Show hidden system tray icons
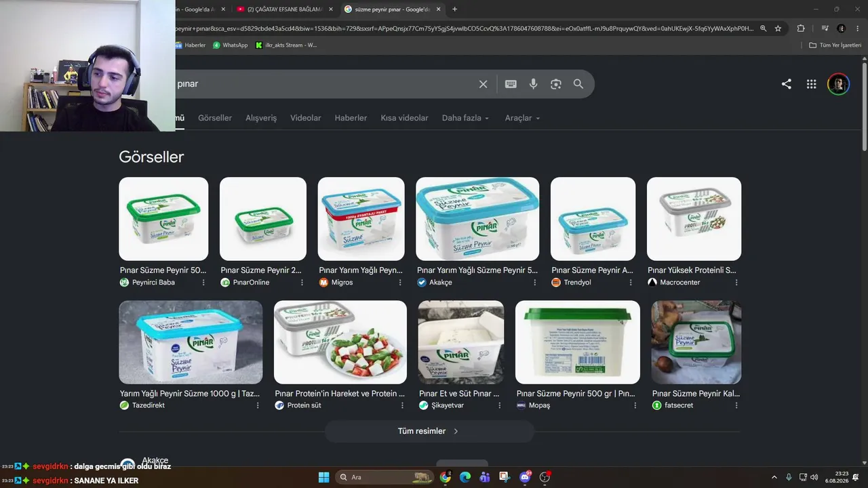This screenshot has height=488, width=868. point(774,477)
